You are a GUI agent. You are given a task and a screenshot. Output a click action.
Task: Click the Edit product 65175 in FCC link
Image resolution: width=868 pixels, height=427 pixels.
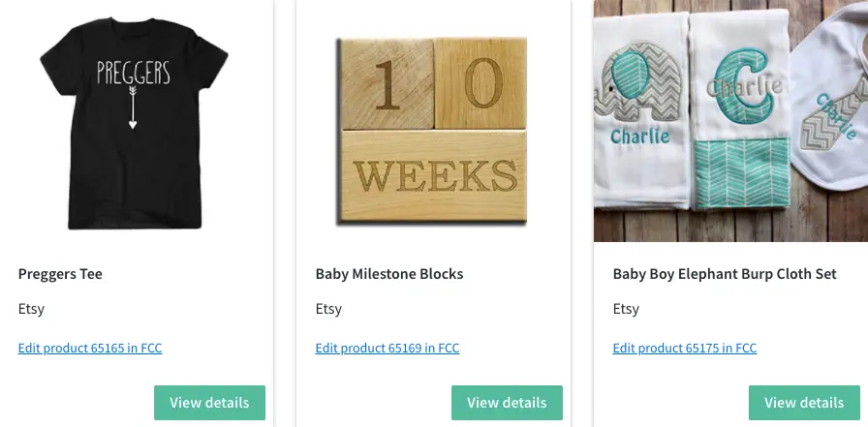coord(685,349)
